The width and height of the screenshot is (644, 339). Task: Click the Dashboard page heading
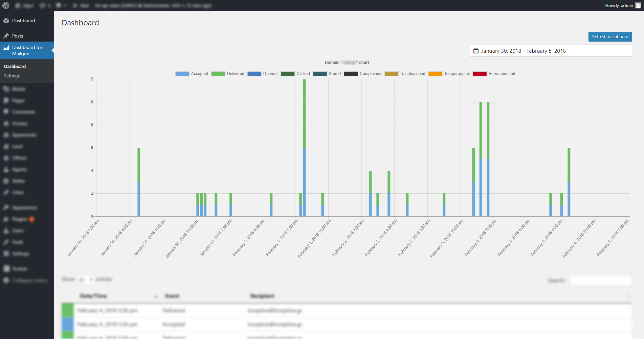pyautogui.click(x=80, y=23)
